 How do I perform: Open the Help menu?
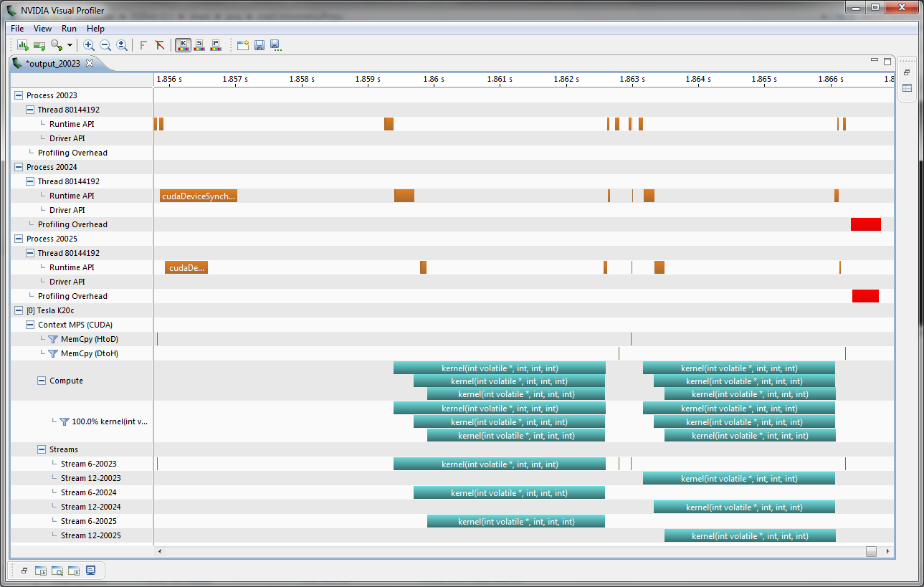click(95, 29)
